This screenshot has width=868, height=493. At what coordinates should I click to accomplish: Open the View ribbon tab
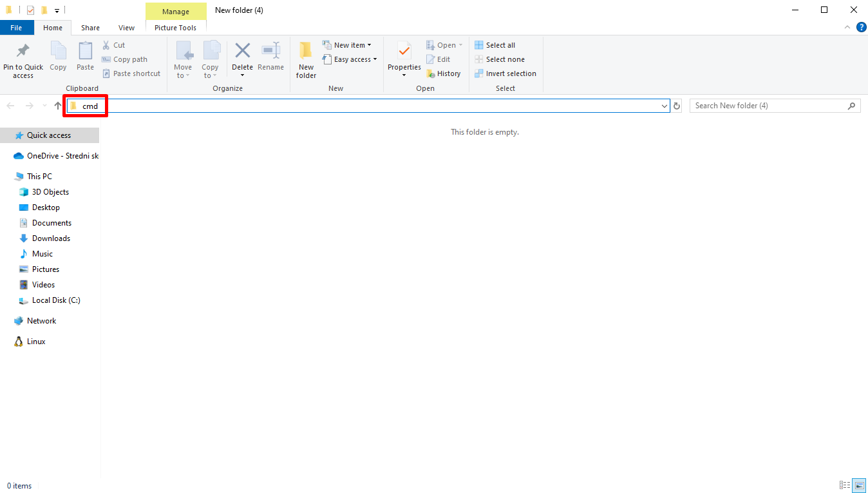pyautogui.click(x=127, y=28)
